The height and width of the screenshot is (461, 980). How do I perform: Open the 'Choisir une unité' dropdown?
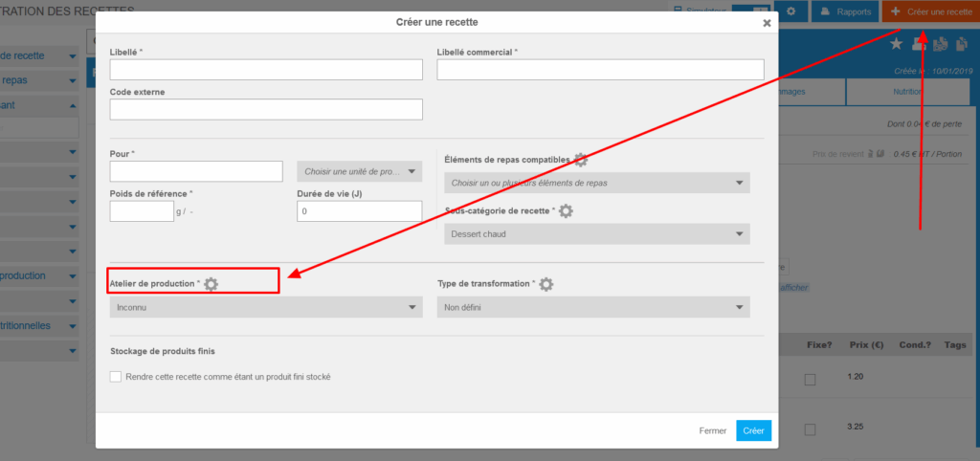click(359, 171)
